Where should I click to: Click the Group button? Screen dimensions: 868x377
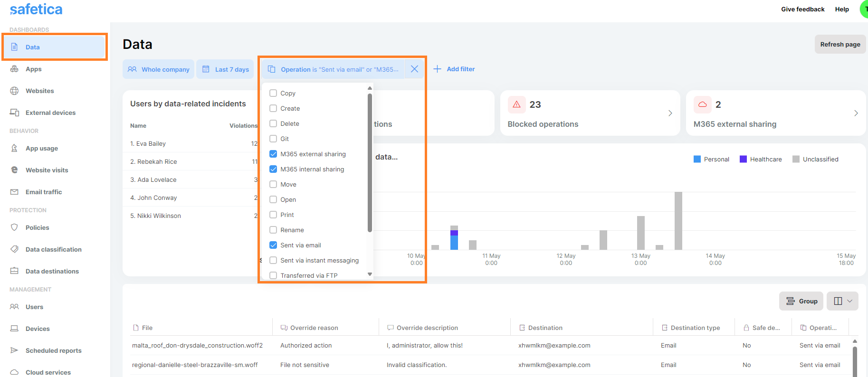(x=801, y=301)
